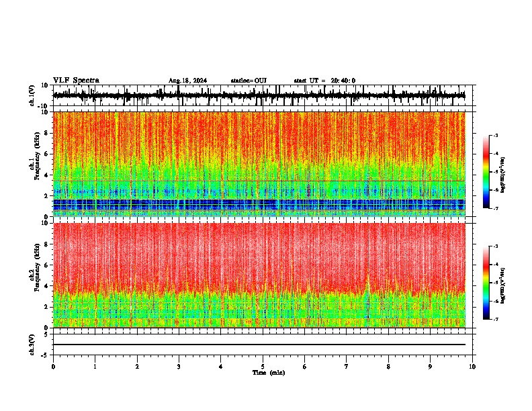
Task: Click the log(PSD) label beside ch.1 color scale
Action: pos(502,175)
